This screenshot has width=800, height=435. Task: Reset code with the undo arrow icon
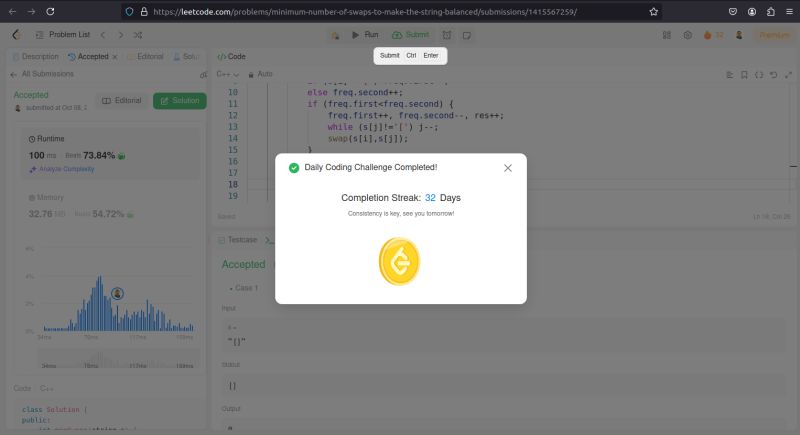pyautogui.click(x=773, y=75)
